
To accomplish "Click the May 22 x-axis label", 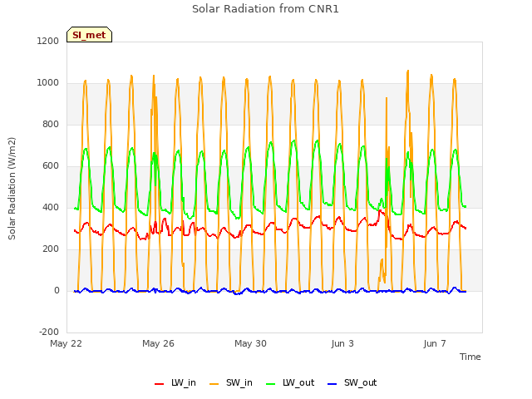I will pos(66,343).
